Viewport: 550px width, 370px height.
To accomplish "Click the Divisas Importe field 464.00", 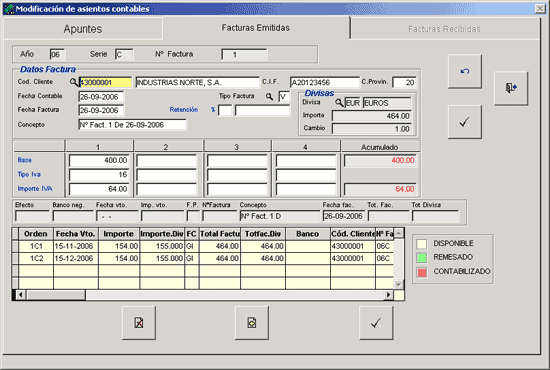I will (x=371, y=116).
